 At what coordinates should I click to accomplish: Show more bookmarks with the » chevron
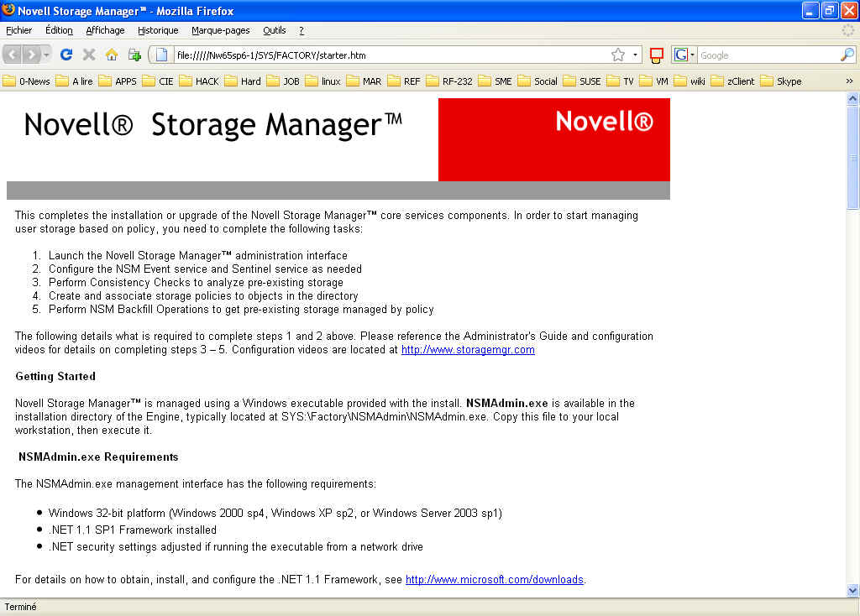(x=849, y=81)
